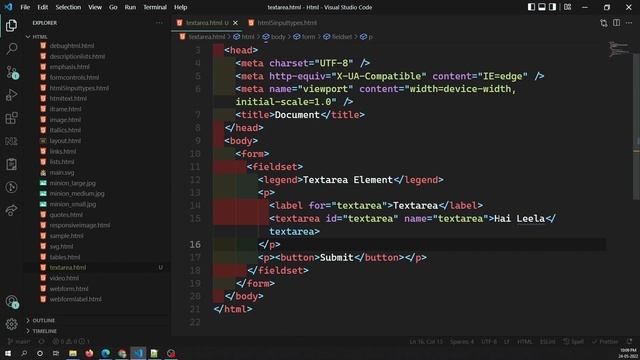Click the Customize Layout icon in title bar

567,7
